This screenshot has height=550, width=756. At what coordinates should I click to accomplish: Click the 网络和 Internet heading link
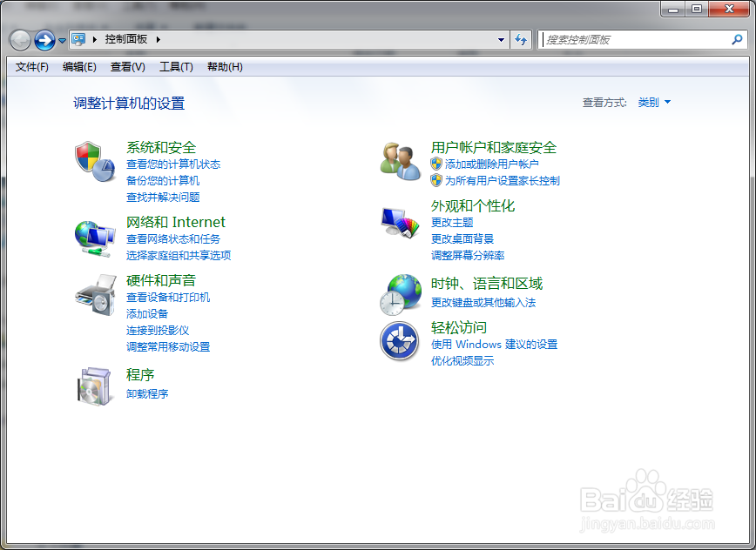click(176, 222)
